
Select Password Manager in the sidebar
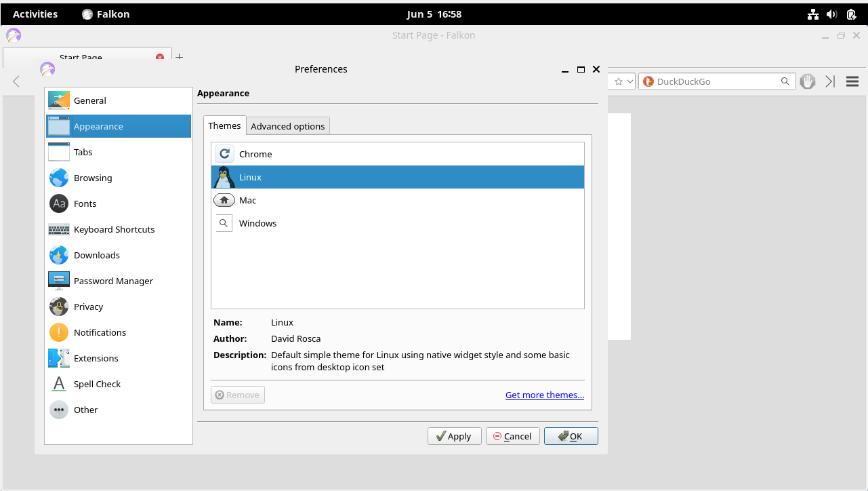[113, 281]
